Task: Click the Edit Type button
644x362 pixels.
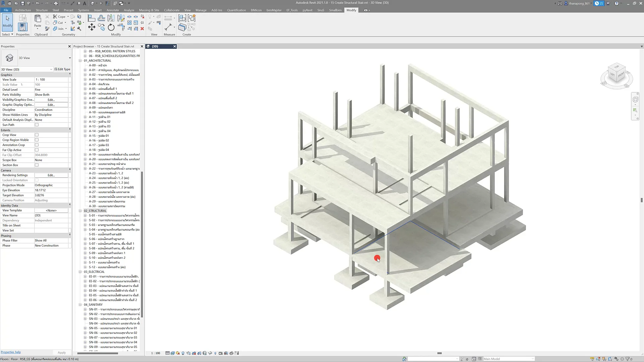Action: 62,69
